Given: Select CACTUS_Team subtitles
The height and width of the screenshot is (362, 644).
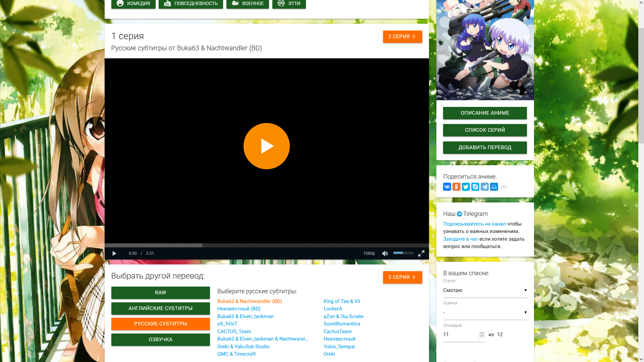Looking at the screenshot, I should [234, 331].
